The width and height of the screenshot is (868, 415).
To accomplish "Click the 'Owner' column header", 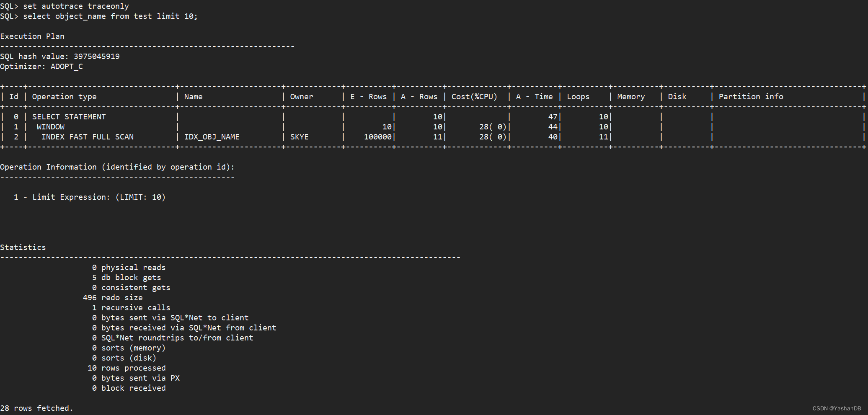I will 302,97.
